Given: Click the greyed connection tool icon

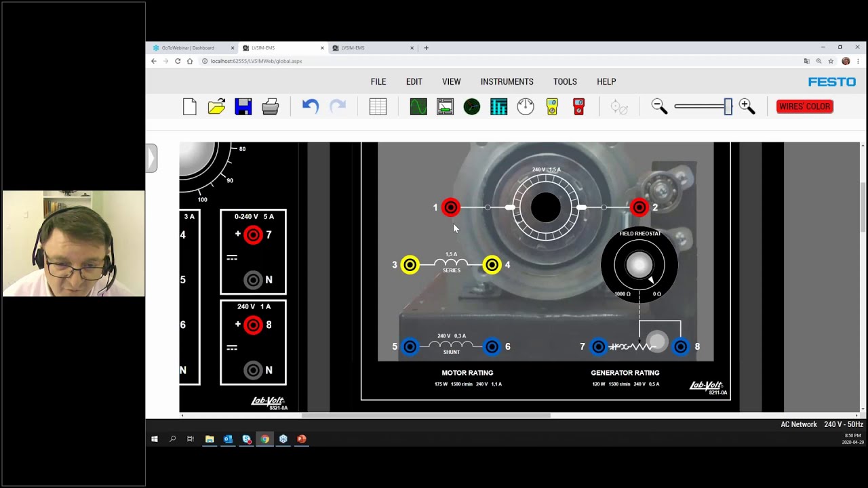Looking at the screenshot, I should [619, 106].
